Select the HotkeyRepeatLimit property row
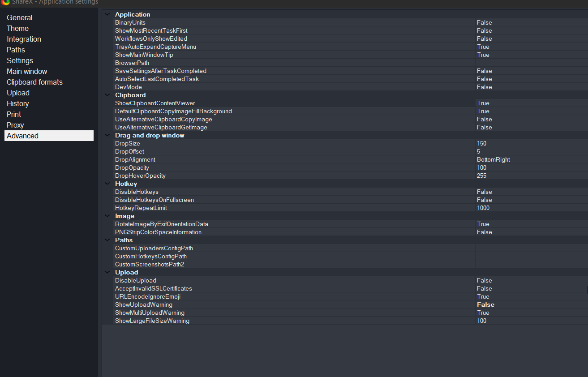 (141, 208)
